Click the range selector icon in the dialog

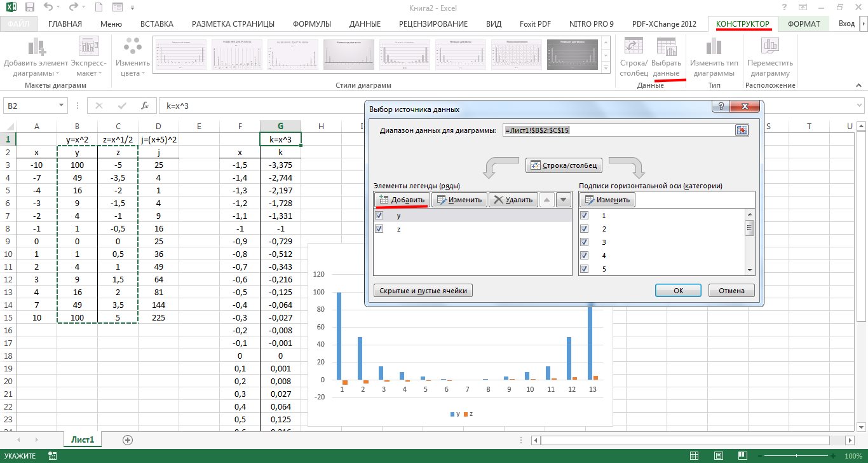[x=742, y=130]
